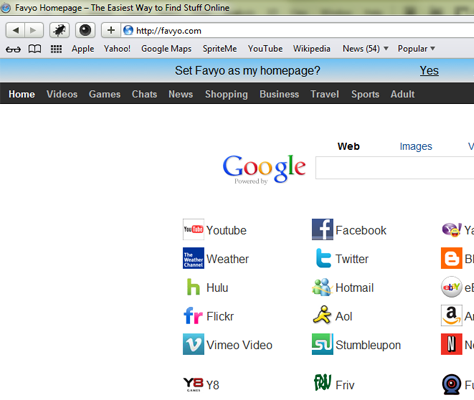Click the Flickr fr icon
The height and width of the screenshot is (400, 474).
pos(193,316)
